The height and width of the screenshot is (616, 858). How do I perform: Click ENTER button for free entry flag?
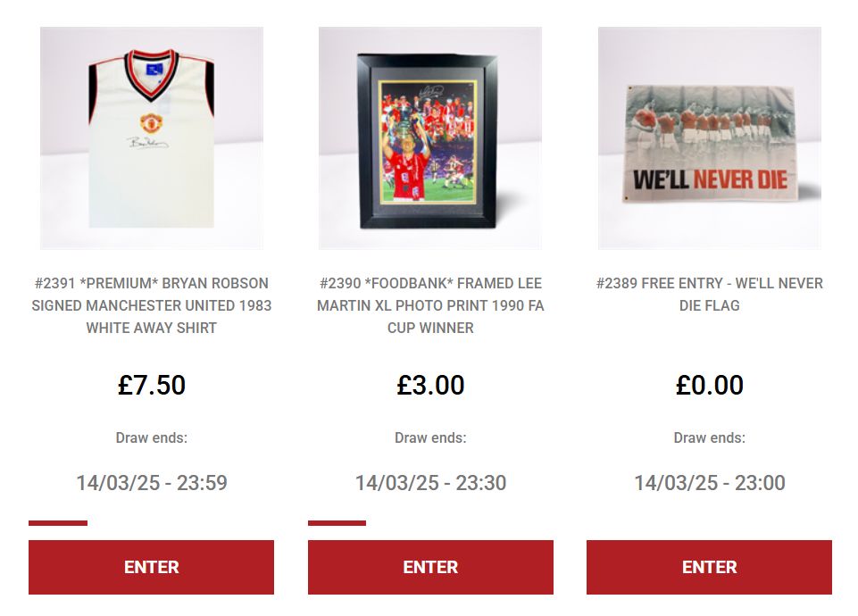[x=709, y=567]
